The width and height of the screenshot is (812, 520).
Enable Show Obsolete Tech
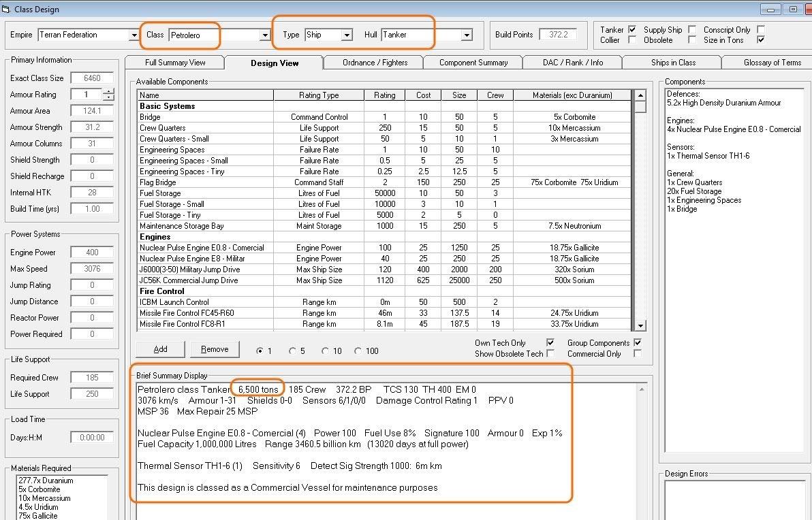click(550, 353)
